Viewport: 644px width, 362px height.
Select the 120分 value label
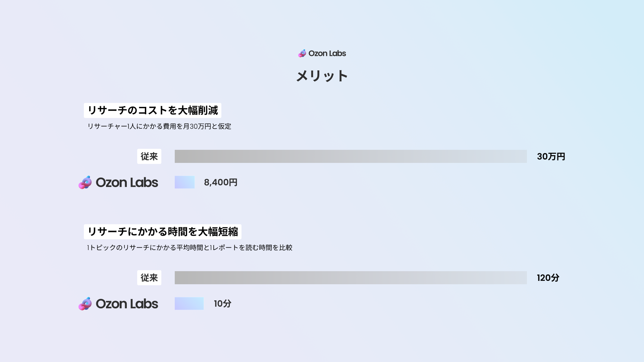click(548, 278)
